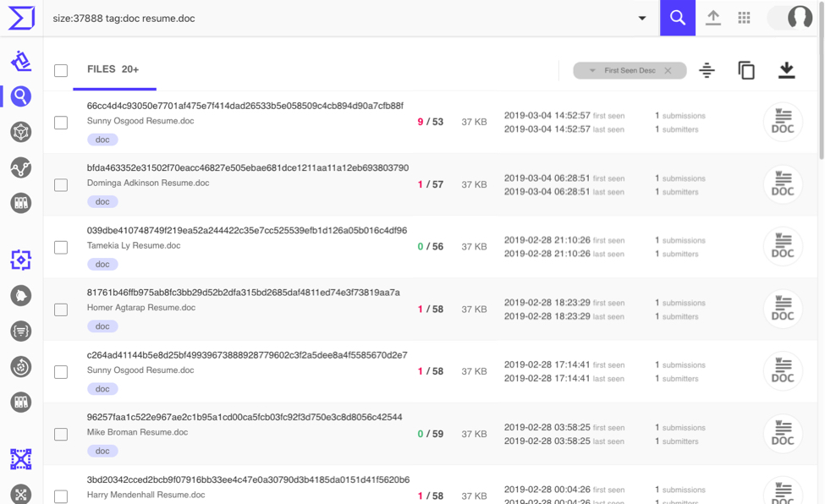The image size is (825, 504).
Task: Open hash c264ad41144b5e8d… file report
Action: click(x=247, y=355)
